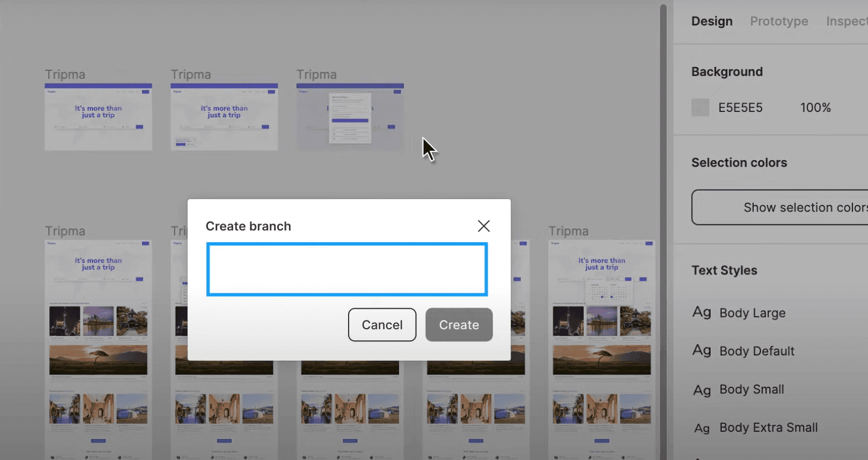Screen dimensions: 868x460
Task: Open the E5E5E5 background color swatch
Action: [699, 107]
